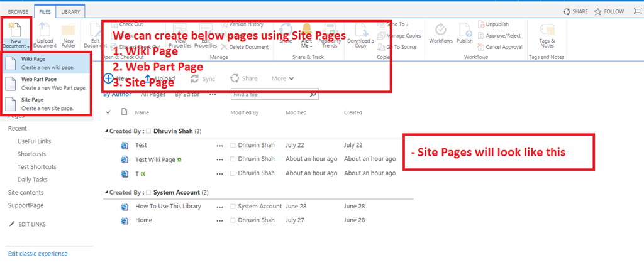
Task: Click the focus on content icon
Action: coord(638,11)
